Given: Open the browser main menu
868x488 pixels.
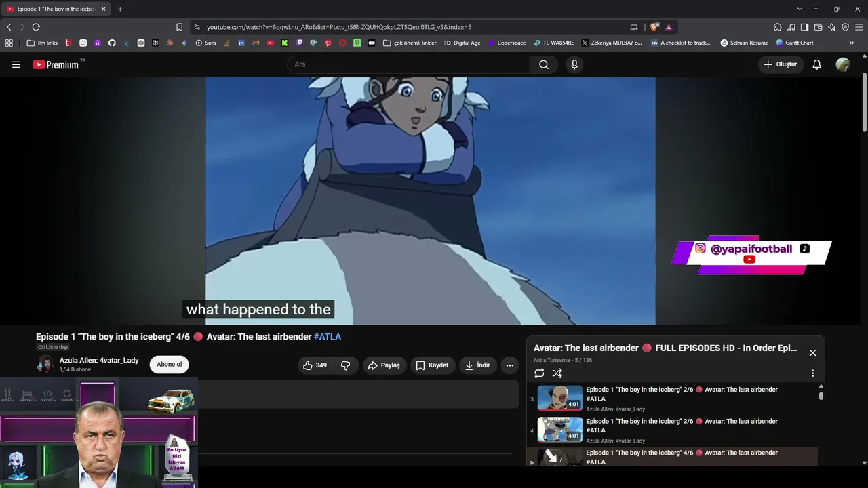Looking at the screenshot, I should point(859,27).
